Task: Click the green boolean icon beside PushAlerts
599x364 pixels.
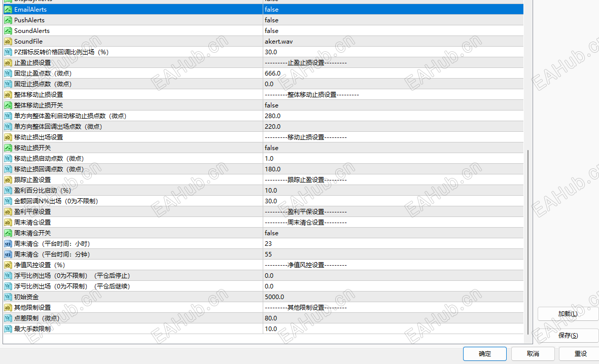Action: coord(8,20)
